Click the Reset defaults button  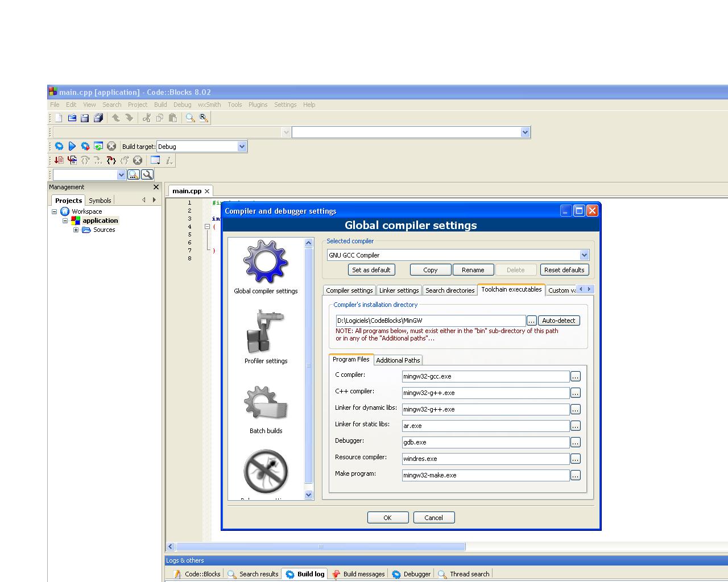(x=564, y=270)
